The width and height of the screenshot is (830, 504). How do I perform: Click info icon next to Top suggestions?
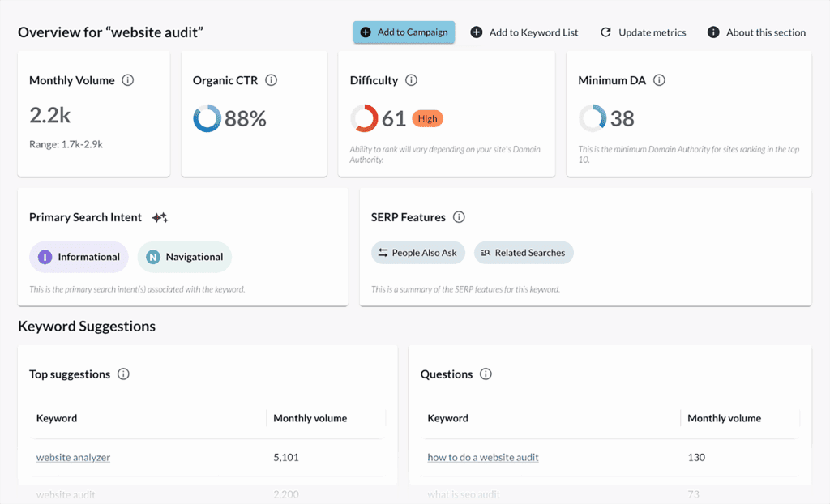pos(123,374)
